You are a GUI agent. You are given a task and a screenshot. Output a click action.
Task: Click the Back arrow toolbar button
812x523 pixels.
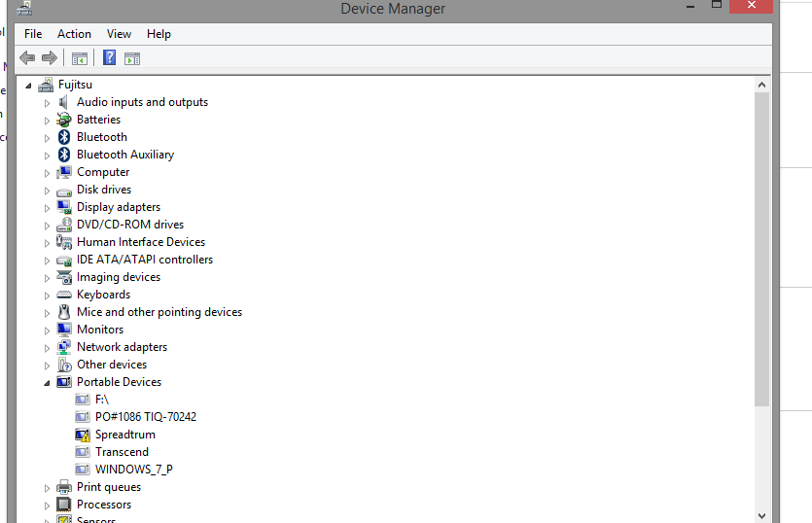tap(27, 58)
